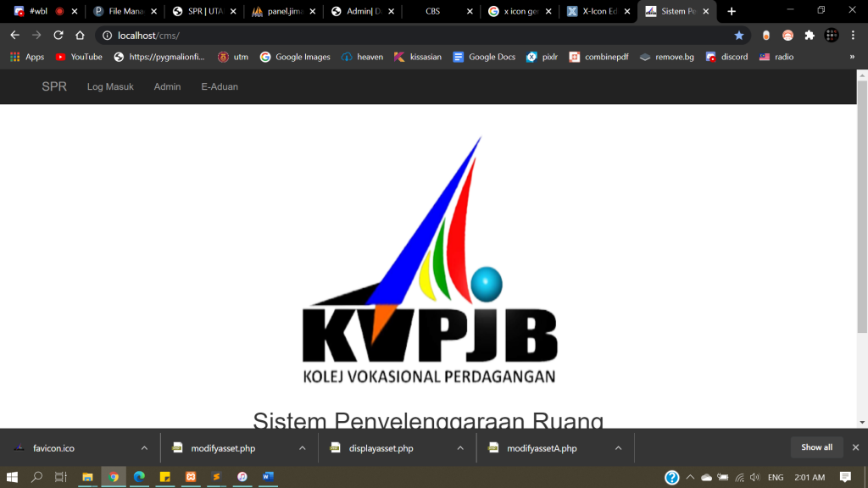The image size is (868, 488).
Task: Close the downloads bar
Action: [x=855, y=447]
